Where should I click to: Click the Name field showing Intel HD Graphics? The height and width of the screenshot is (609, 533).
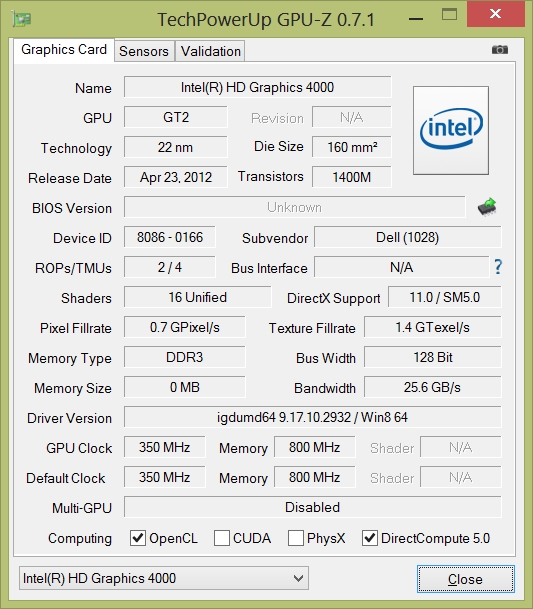[258, 87]
